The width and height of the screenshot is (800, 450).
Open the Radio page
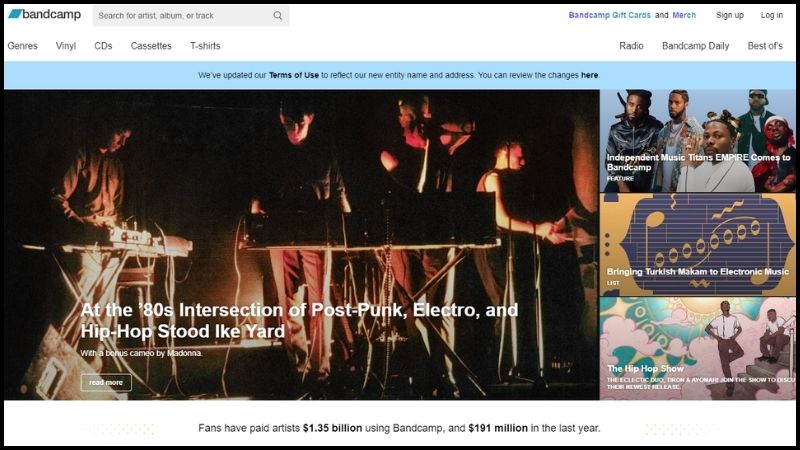631,46
